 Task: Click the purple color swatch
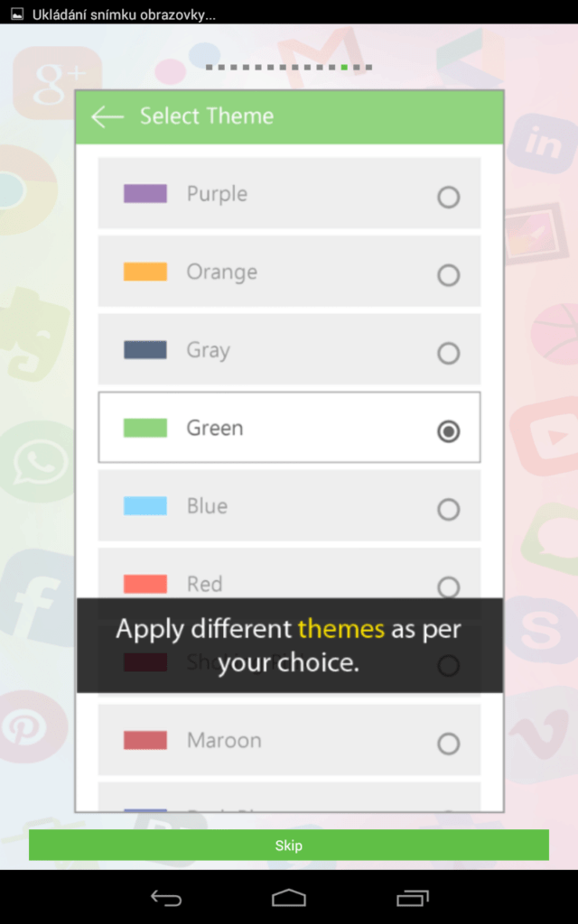(x=145, y=193)
